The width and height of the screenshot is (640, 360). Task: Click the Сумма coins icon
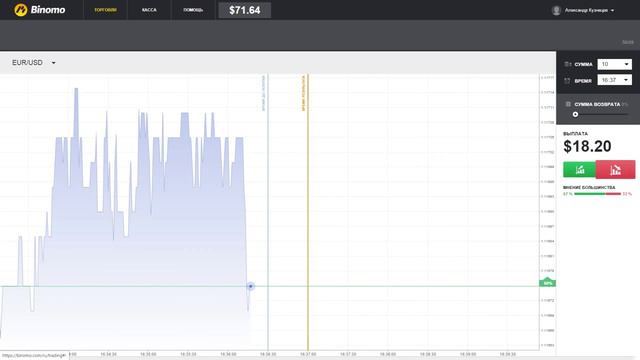pos(567,64)
